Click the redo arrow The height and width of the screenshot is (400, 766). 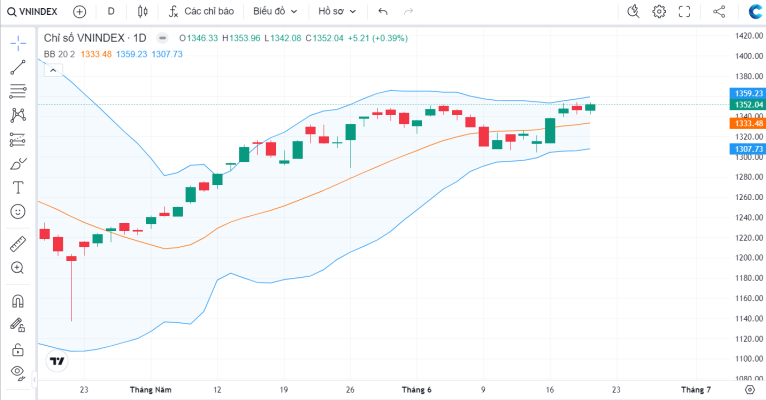(408, 11)
